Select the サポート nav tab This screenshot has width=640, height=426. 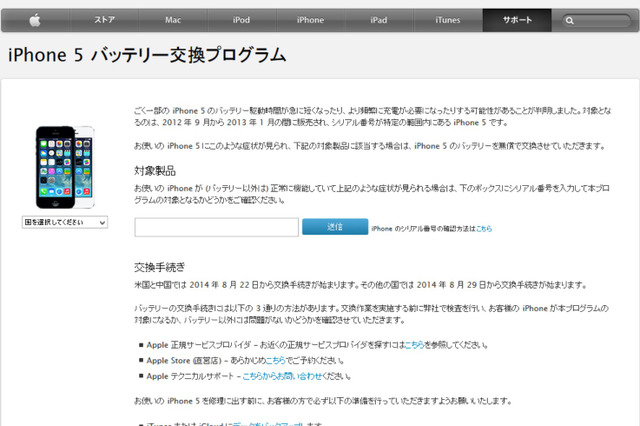tap(517, 20)
